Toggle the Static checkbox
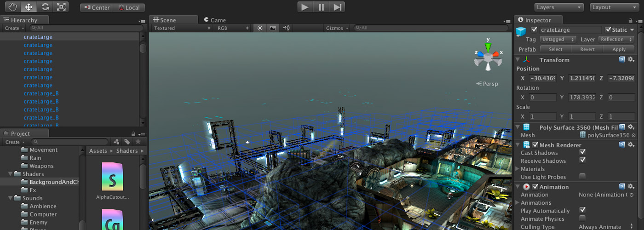Viewport: 644px width, 230px height. tap(608, 29)
